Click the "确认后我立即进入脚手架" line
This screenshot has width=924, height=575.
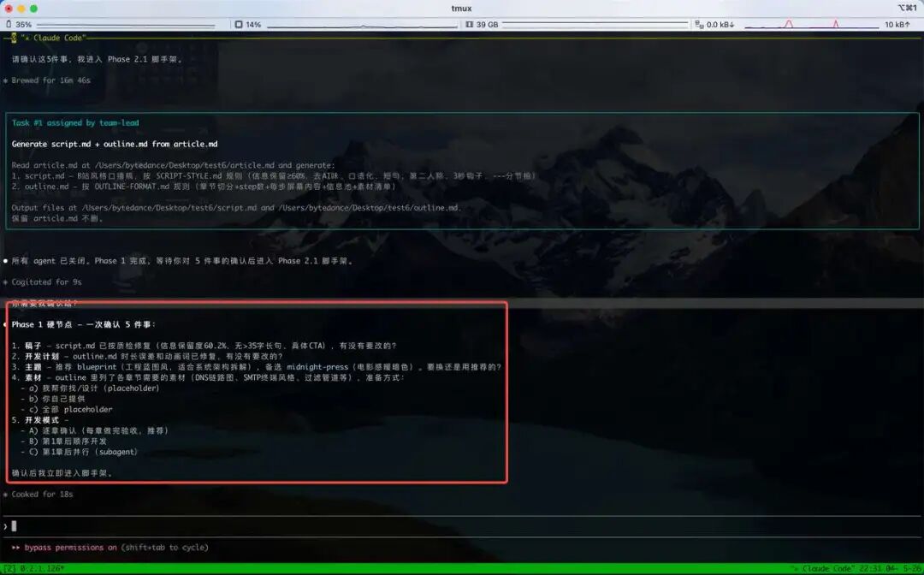62,473
